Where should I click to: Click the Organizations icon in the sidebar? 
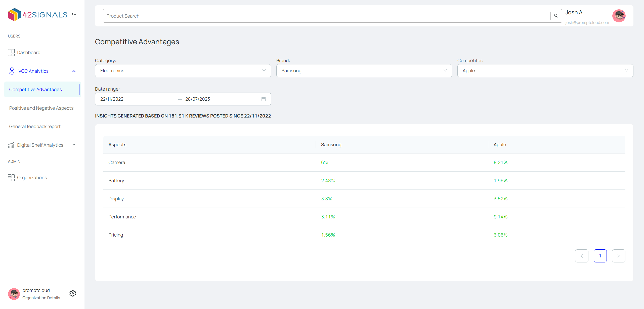click(11, 177)
